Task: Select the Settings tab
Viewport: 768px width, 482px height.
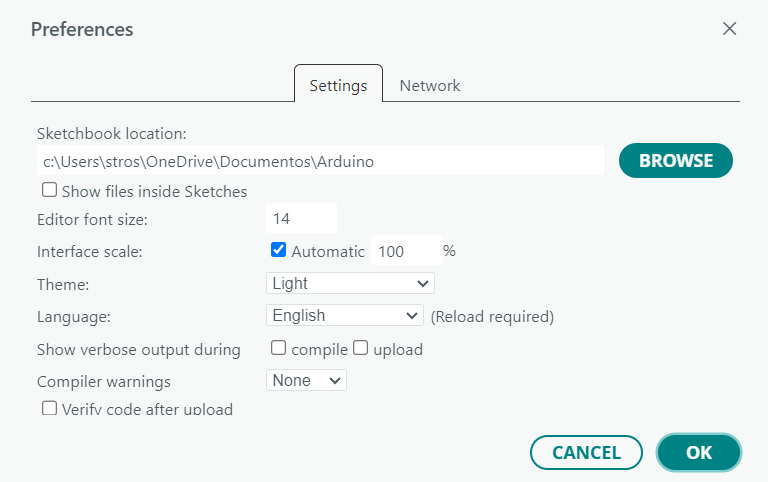Action: click(x=338, y=85)
